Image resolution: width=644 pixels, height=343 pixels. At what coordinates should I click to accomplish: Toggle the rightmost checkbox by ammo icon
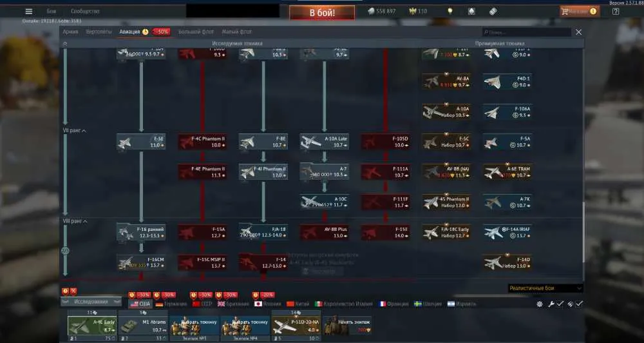click(x=579, y=304)
